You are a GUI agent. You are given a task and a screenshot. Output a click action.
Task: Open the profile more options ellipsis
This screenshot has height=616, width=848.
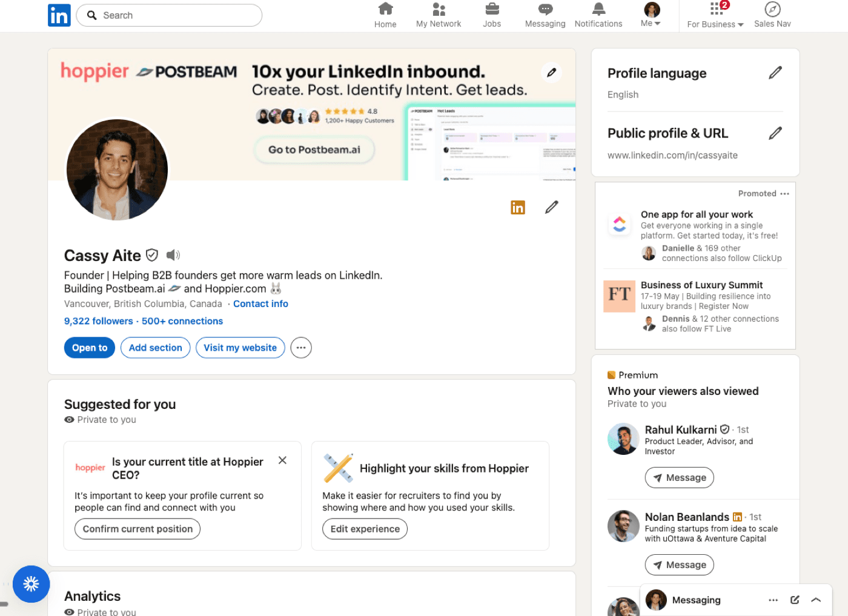pos(301,348)
